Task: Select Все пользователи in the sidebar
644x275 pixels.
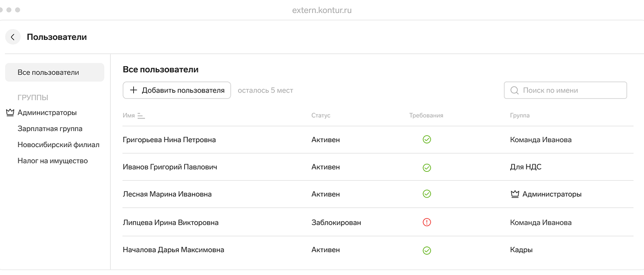Action: pos(55,72)
